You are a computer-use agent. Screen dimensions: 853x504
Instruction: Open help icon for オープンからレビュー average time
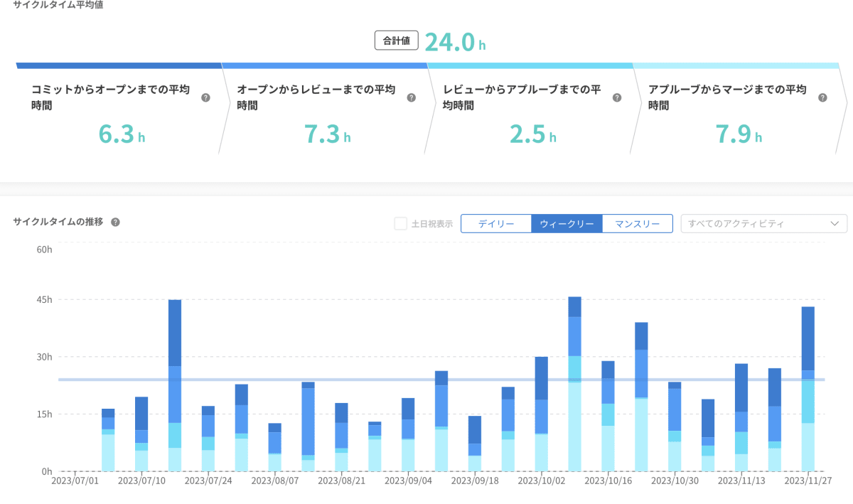(411, 97)
